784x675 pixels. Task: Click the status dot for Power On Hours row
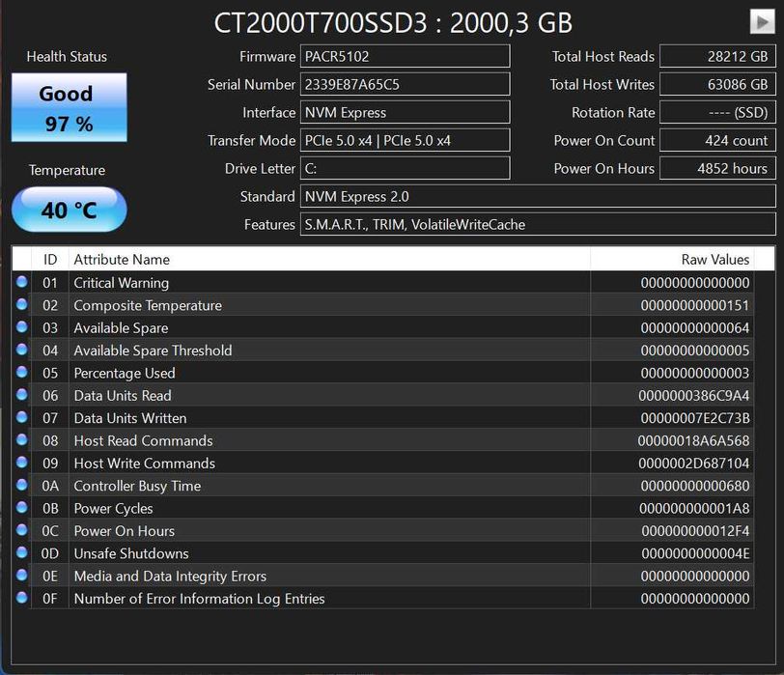point(21,529)
